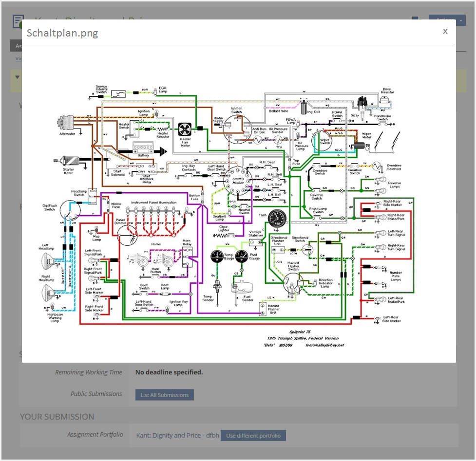This screenshot has height=461, width=476.
Task: Click the Temp Gauge dial
Action: pyautogui.click(x=217, y=256)
